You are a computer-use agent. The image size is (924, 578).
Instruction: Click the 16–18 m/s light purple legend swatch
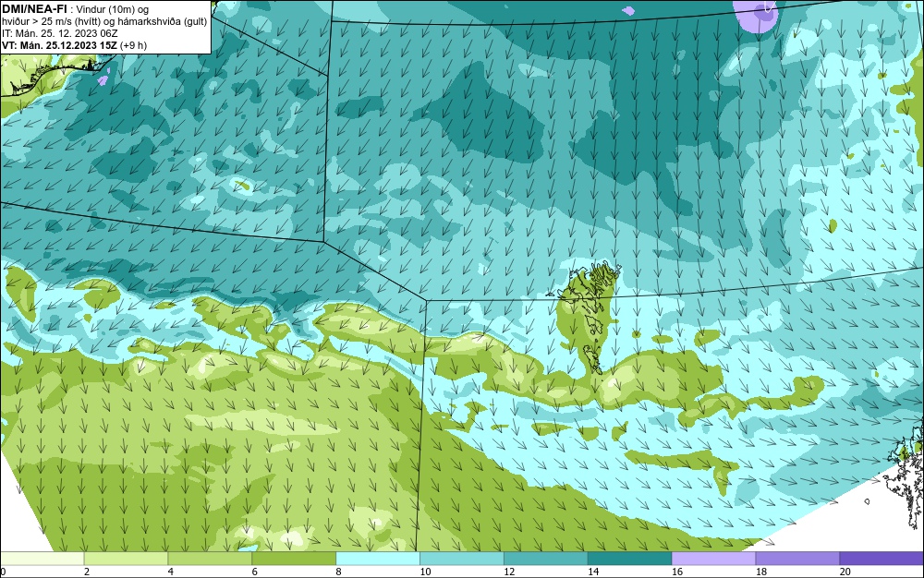[713, 559]
